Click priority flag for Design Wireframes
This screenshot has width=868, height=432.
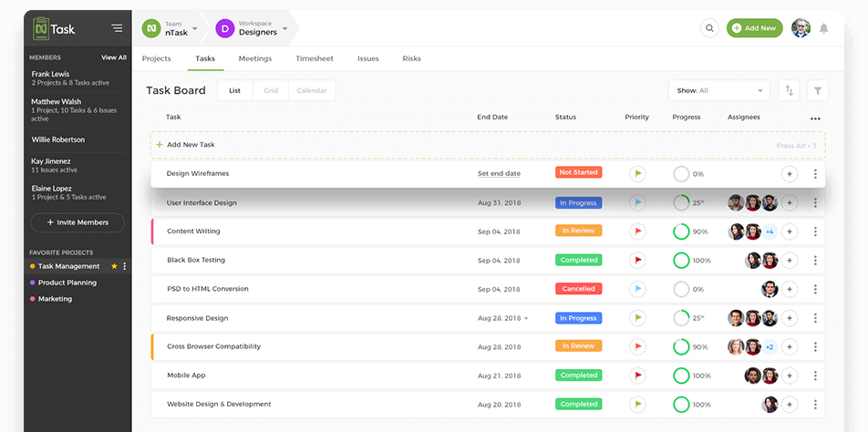click(637, 173)
